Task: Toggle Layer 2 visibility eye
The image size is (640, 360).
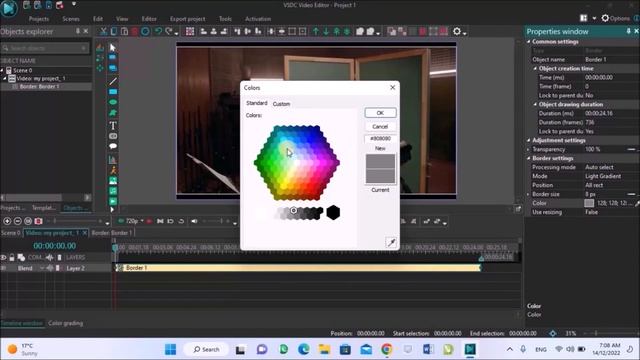Action: click(x=3, y=268)
